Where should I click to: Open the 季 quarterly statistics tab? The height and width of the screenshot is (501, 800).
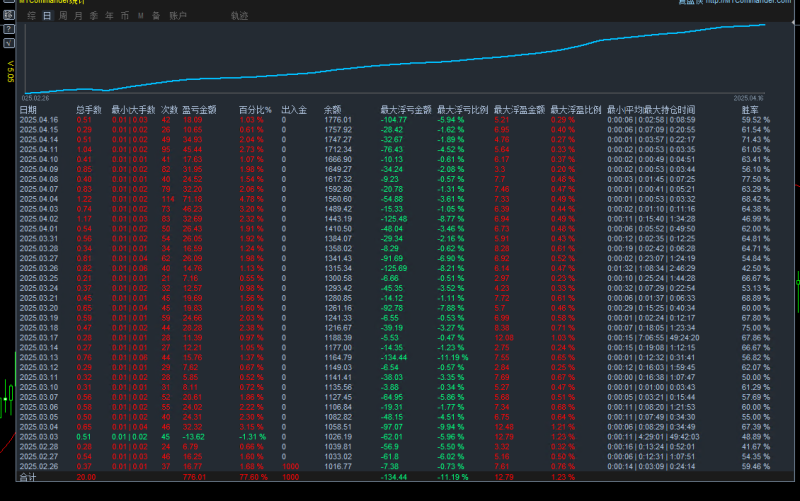tap(93, 17)
